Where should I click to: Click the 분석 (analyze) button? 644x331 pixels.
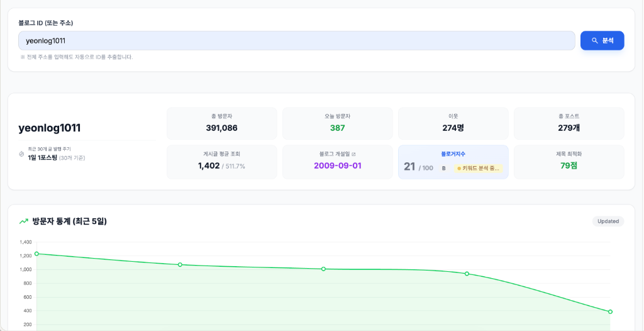602,41
